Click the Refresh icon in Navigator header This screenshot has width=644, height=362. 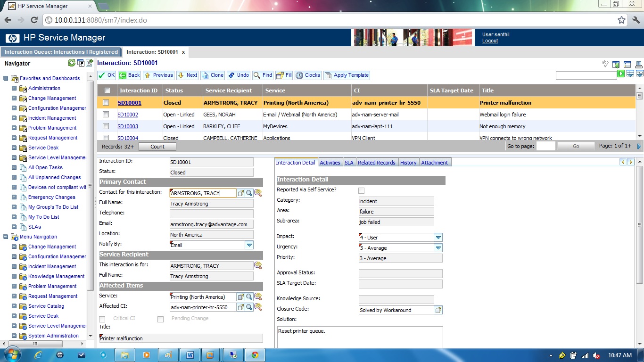72,63
